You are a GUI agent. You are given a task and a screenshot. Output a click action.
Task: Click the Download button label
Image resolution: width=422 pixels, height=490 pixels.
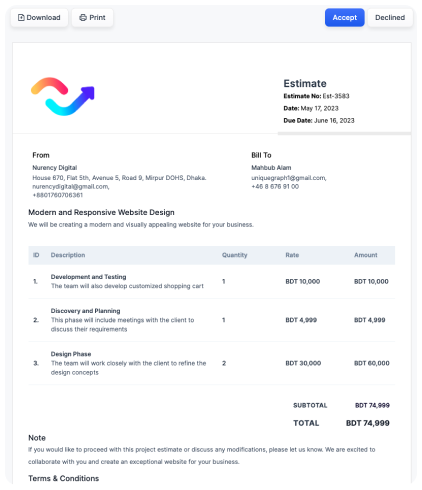[43, 18]
